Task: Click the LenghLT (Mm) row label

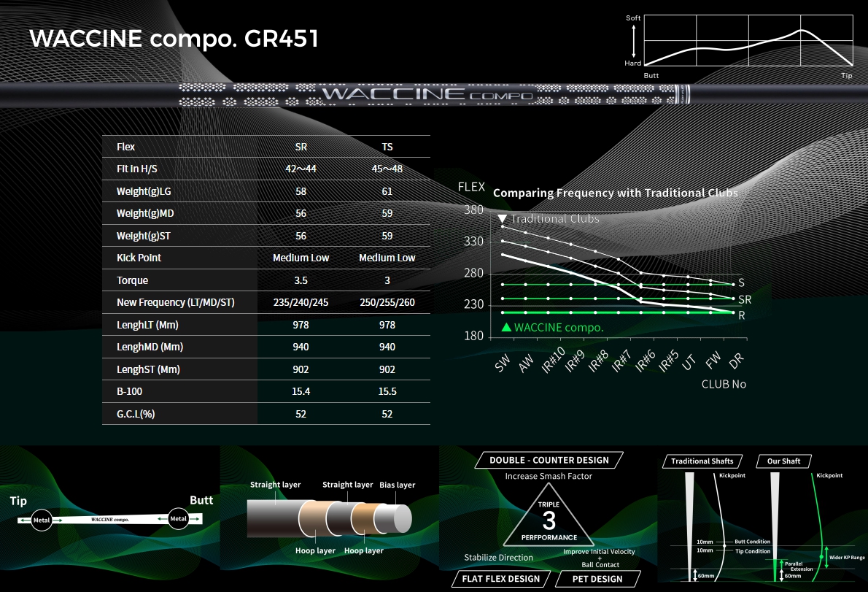Action: [x=147, y=325]
